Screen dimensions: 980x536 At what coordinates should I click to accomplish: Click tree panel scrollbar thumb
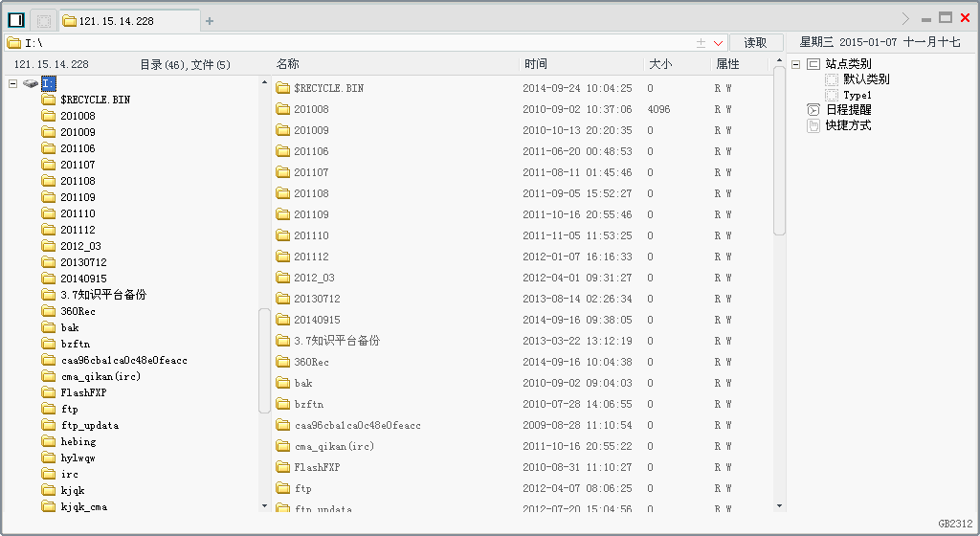264,361
